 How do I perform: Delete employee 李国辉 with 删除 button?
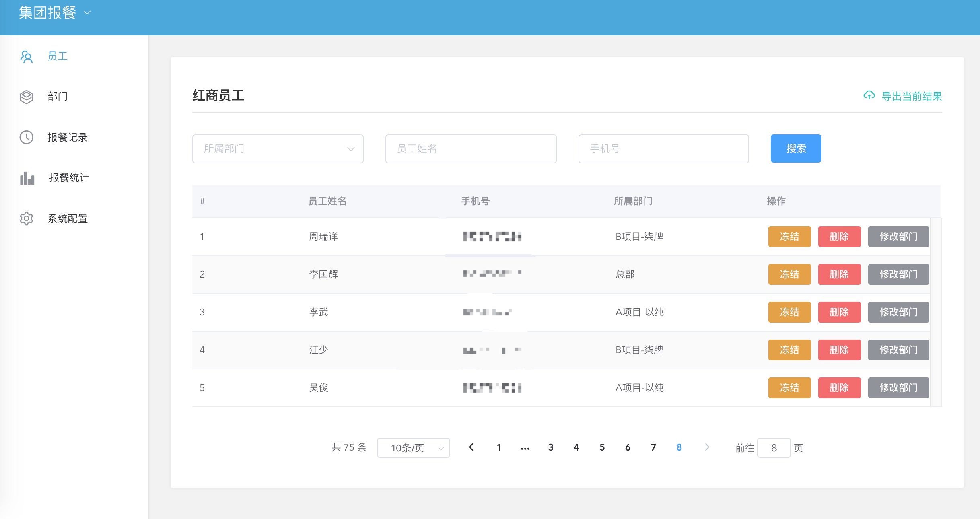(839, 274)
